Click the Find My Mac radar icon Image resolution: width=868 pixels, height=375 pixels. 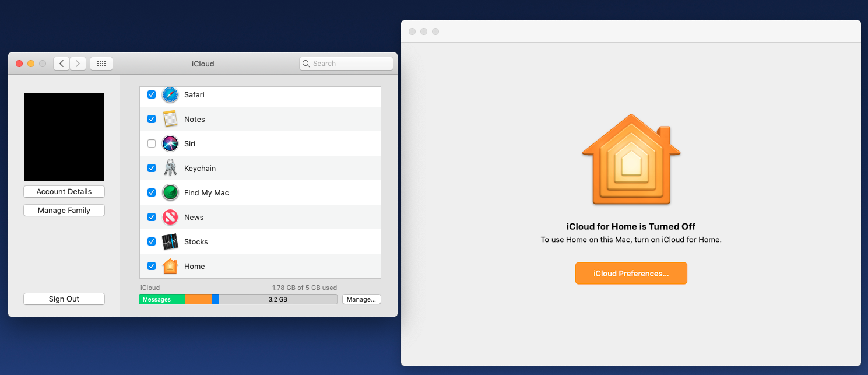click(x=170, y=192)
